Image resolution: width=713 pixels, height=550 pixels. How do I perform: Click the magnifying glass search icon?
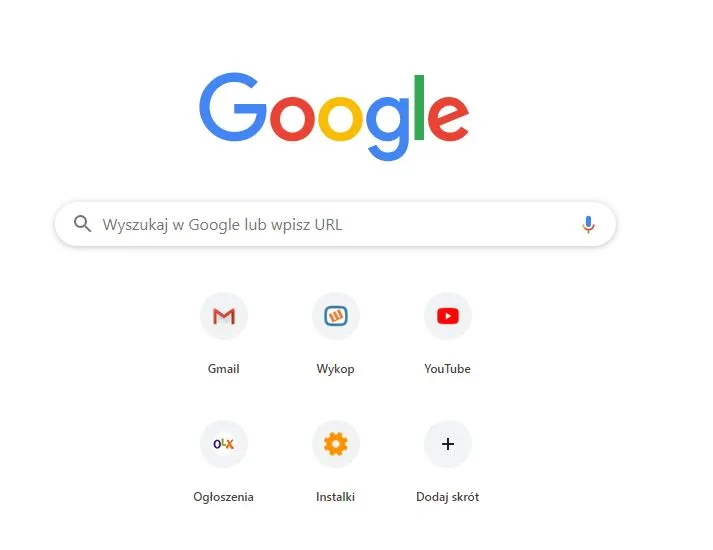(x=82, y=224)
